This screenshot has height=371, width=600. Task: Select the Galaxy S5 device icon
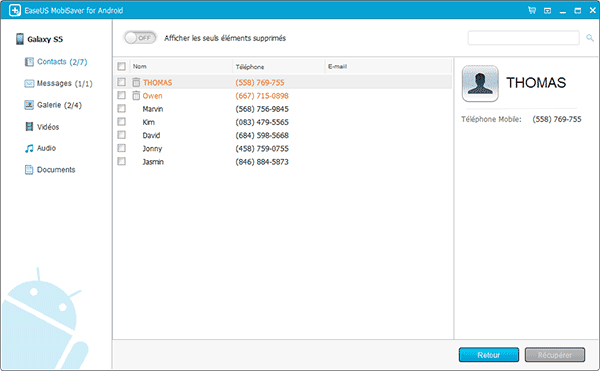point(20,39)
